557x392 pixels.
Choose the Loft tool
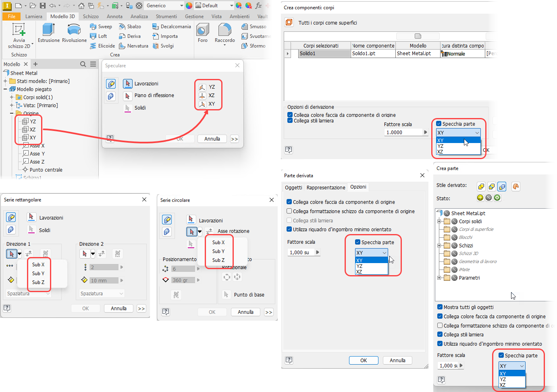(98, 36)
